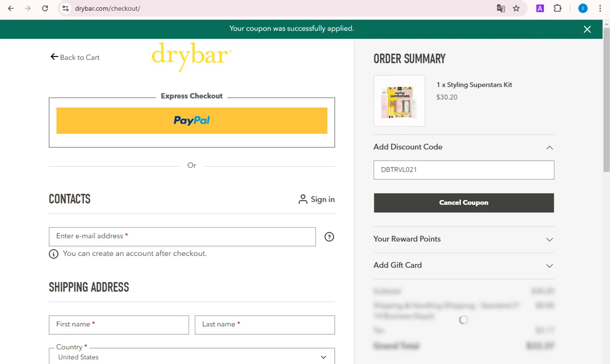The width and height of the screenshot is (610, 364).
Task: Bookmark this page with the star icon
Action: pos(516,8)
